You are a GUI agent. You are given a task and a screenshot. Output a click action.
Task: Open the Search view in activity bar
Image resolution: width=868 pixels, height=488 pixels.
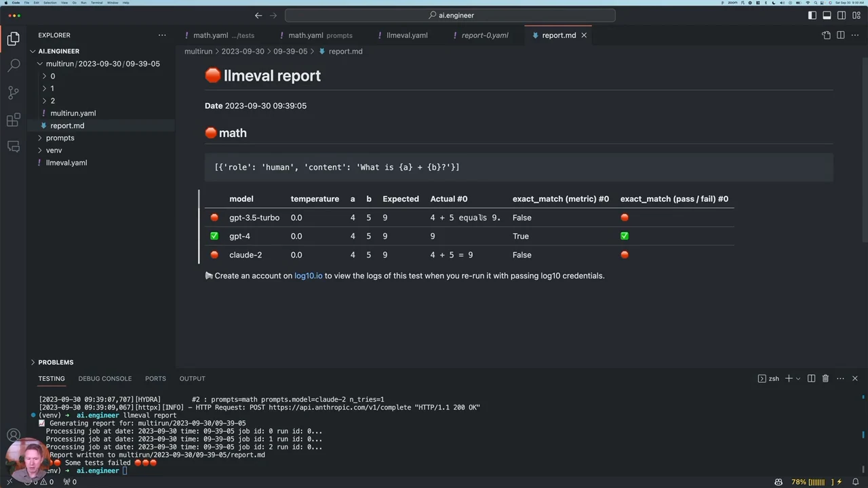13,66
